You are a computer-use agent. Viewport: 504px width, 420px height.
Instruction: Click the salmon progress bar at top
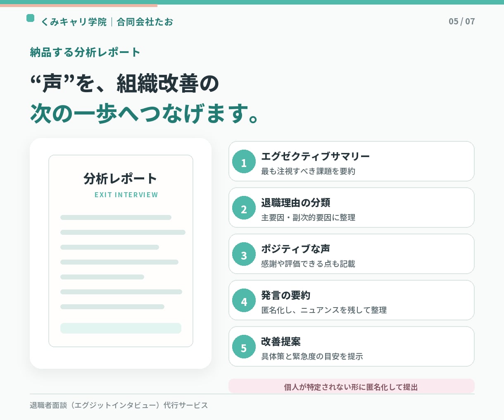point(78,6)
